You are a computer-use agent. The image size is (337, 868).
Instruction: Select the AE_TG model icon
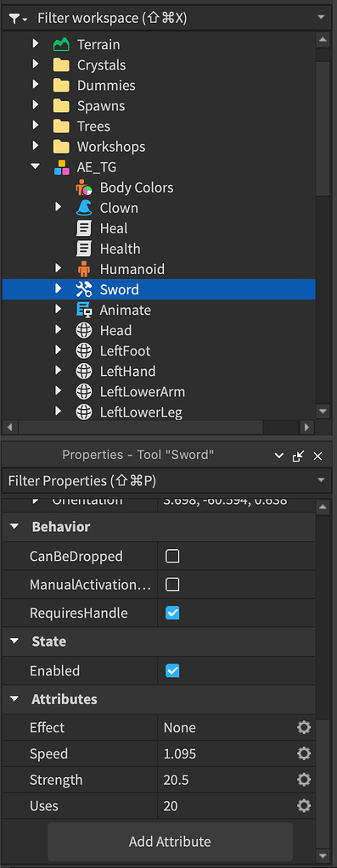click(x=61, y=167)
